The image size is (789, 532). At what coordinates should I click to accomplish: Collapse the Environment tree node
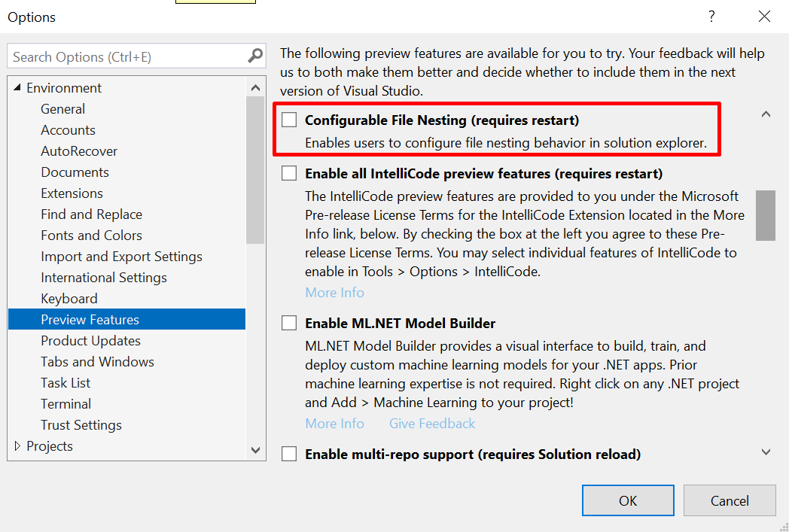click(17, 88)
